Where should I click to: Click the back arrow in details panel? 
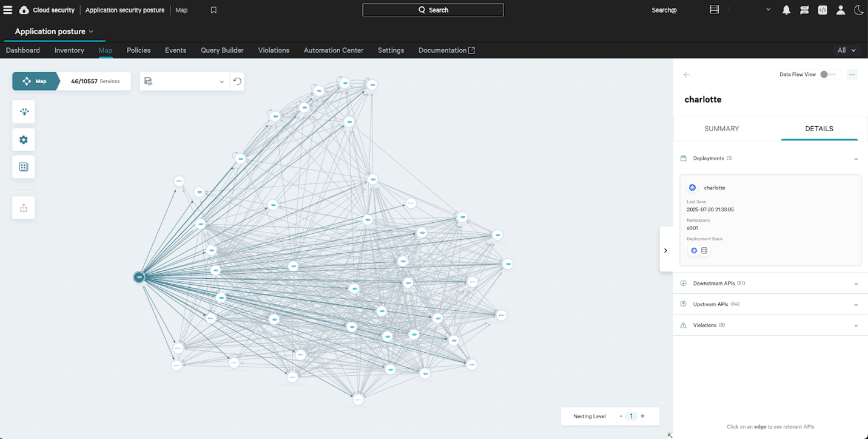tap(687, 75)
